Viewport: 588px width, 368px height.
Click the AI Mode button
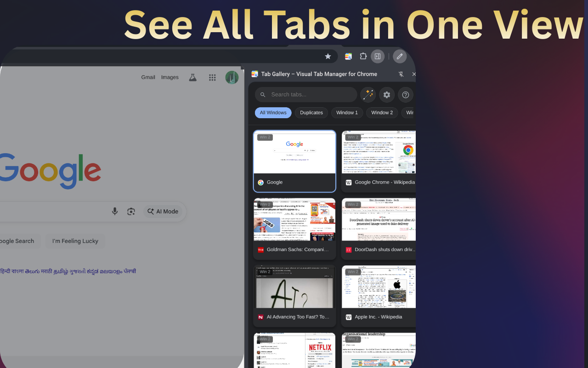coord(163,211)
